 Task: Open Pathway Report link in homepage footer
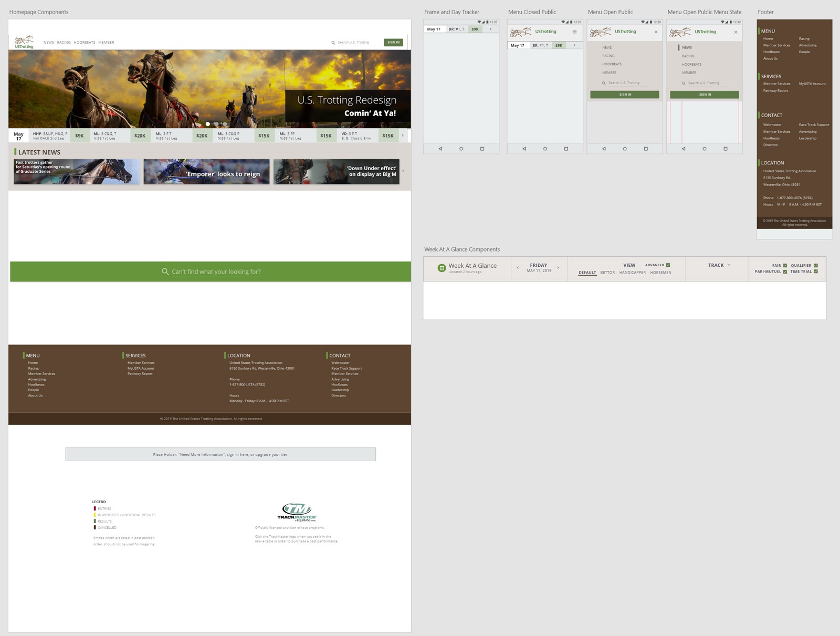[x=140, y=374]
